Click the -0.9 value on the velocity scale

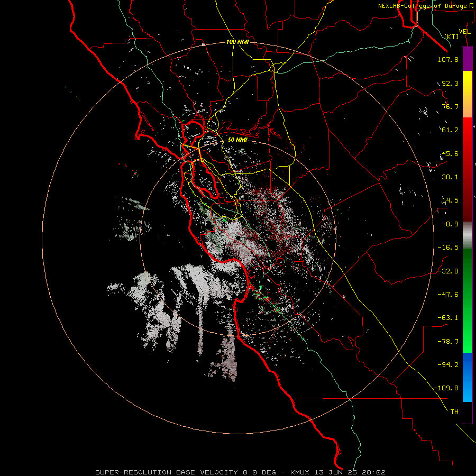pyautogui.click(x=450, y=224)
